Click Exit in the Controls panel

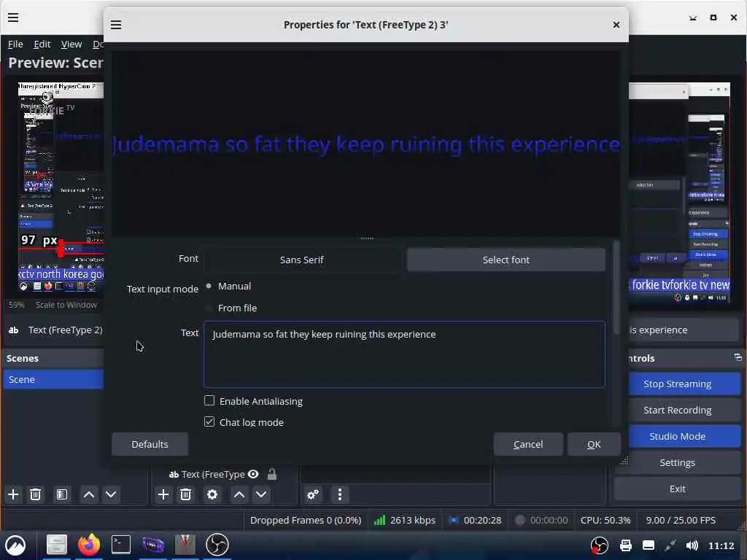click(677, 489)
